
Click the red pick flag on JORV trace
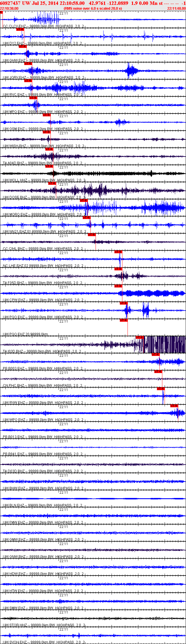(28, 64)
